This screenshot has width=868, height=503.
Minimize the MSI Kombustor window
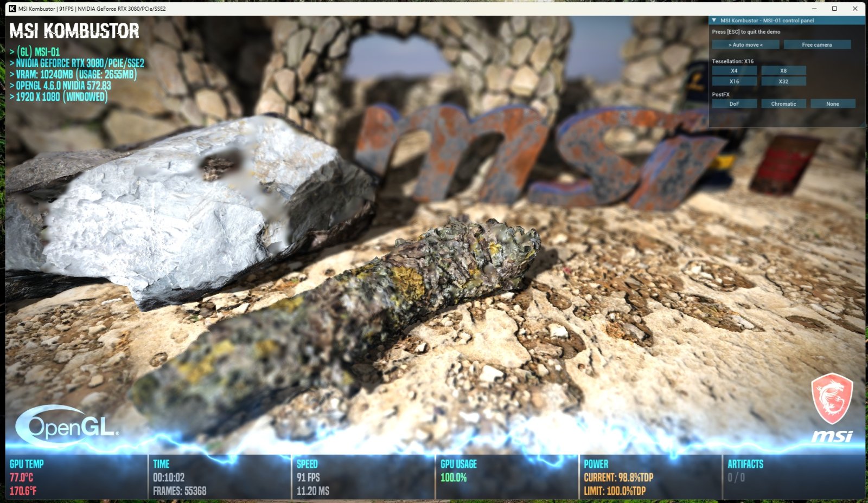[x=814, y=9]
